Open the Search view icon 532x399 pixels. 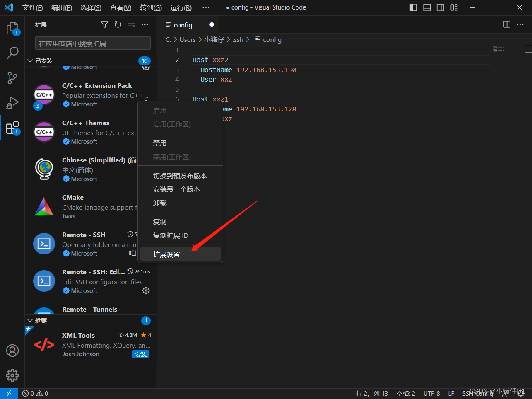pos(12,53)
